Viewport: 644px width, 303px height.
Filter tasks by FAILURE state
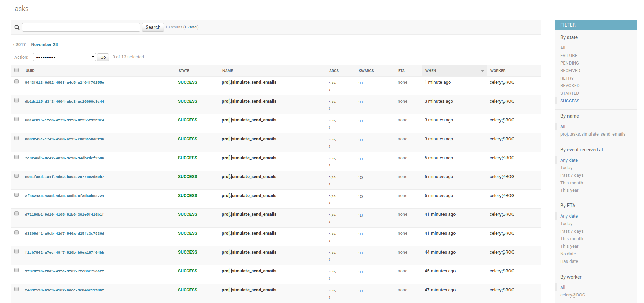[x=569, y=56]
